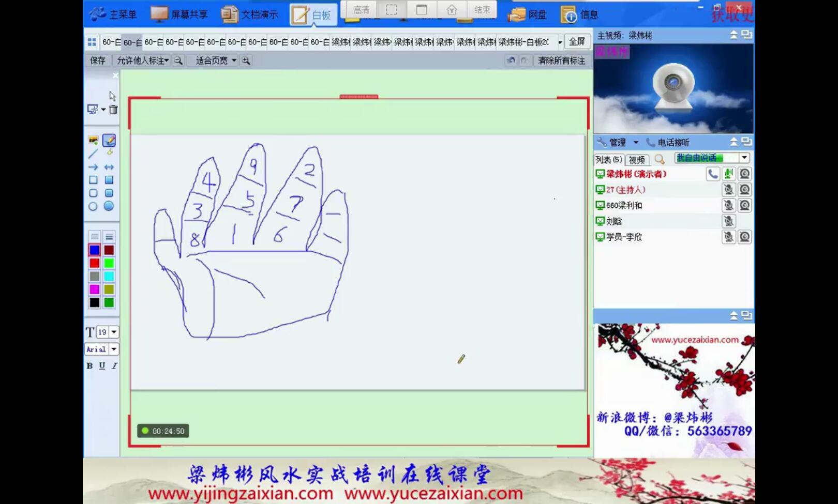This screenshot has width=838, height=504.
Task: Select participant 660梁利和 in list
Action: [624, 205]
